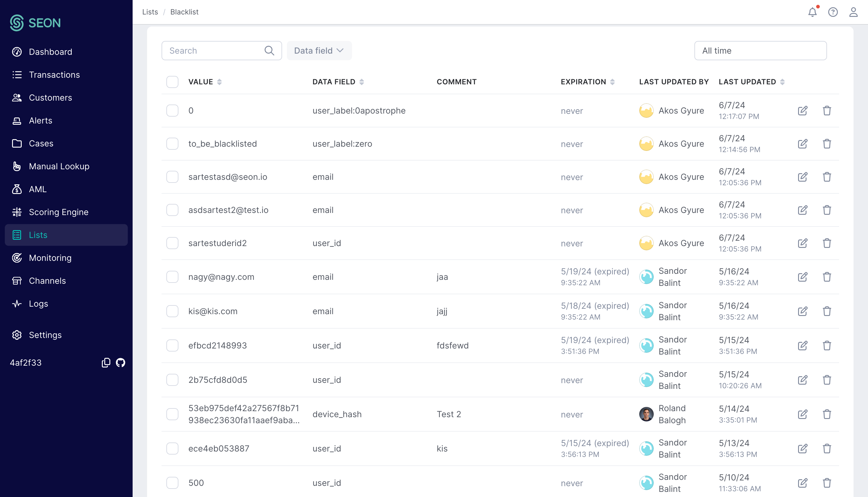The width and height of the screenshot is (868, 497).
Task: Open Monitoring in the sidebar
Action: click(x=66, y=258)
